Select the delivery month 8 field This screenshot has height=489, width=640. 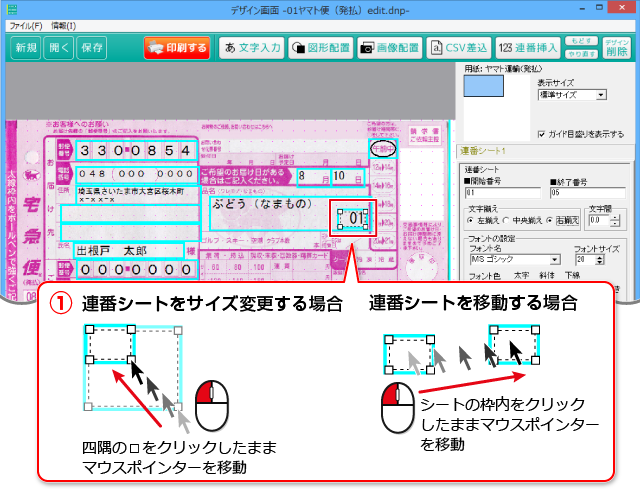coord(313,177)
